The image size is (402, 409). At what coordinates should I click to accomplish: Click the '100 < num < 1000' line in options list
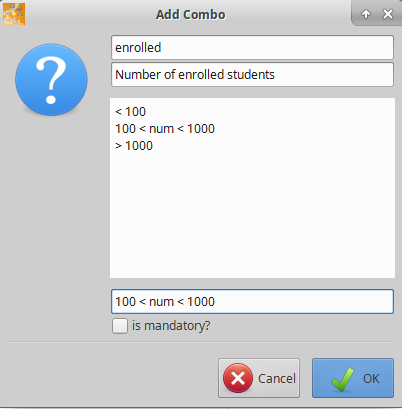click(165, 129)
